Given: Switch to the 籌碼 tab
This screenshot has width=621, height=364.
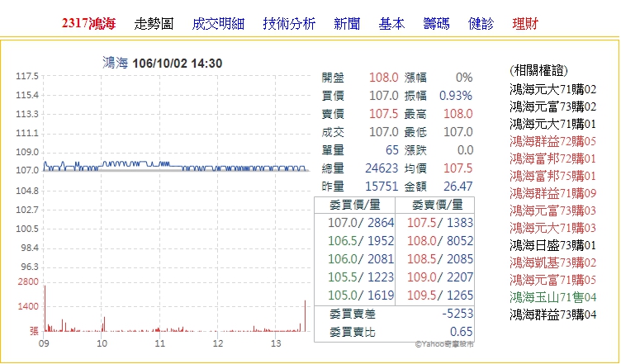Looking at the screenshot, I should (437, 24).
